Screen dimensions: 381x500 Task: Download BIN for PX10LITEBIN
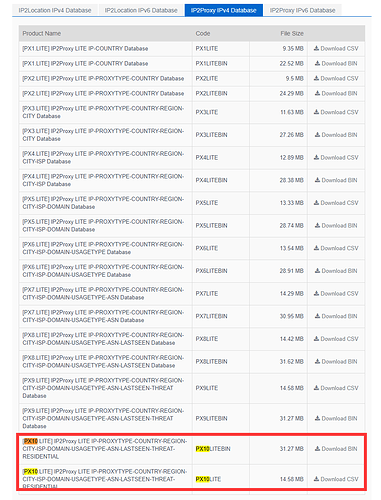[336, 449]
